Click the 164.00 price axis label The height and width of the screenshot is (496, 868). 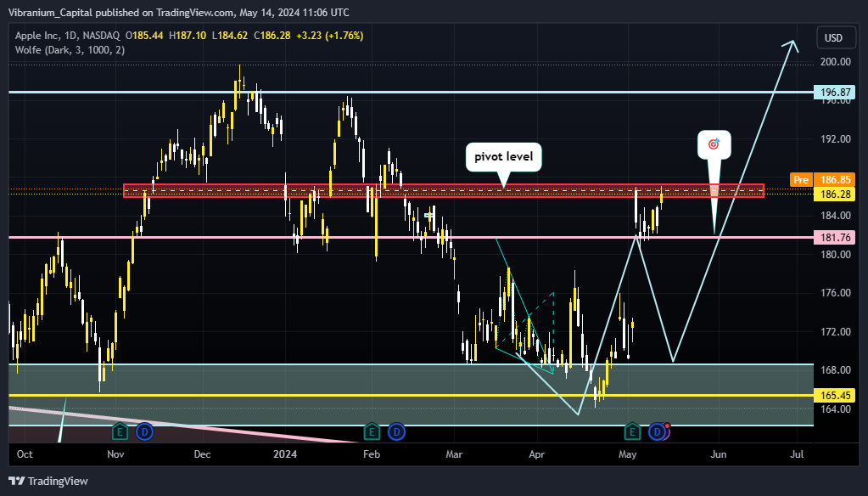tap(836, 409)
